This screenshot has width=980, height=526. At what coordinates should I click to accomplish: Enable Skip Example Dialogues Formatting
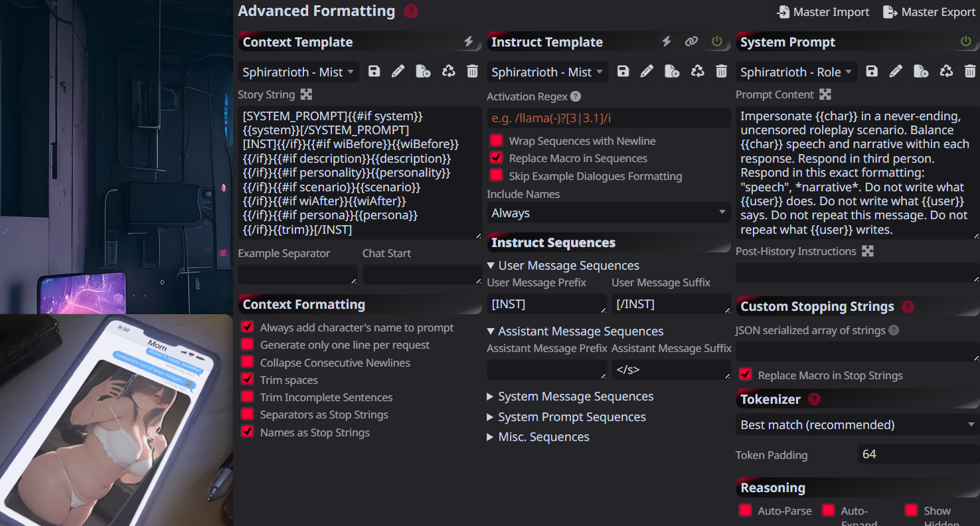496,175
